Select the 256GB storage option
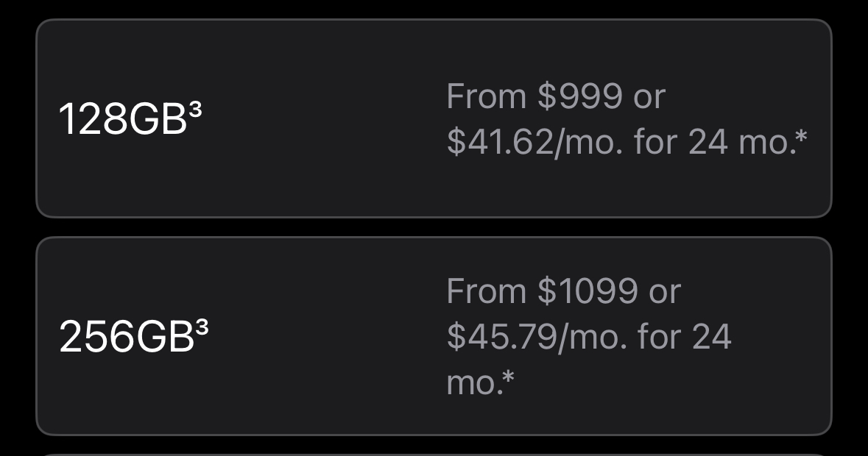Image resolution: width=868 pixels, height=456 pixels. [x=434, y=336]
